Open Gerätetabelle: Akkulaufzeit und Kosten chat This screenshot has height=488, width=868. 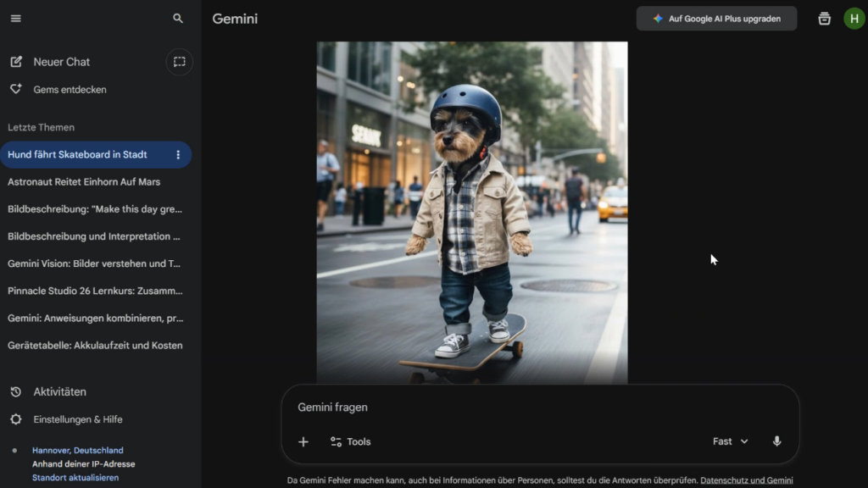pyautogui.click(x=94, y=346)
